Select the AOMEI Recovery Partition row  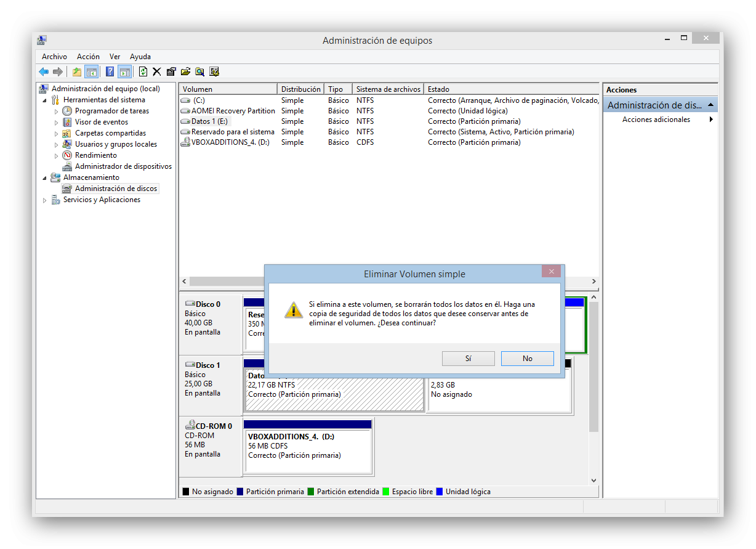point(388,111)
